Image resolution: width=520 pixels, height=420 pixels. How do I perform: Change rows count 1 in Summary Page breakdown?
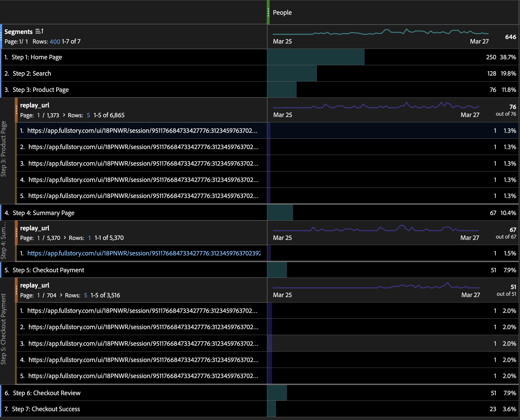pyautogui.click(x=89, y=238)
